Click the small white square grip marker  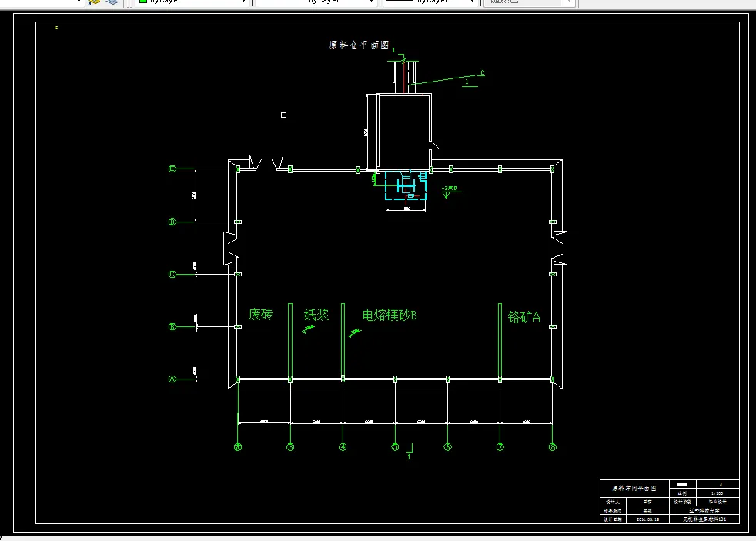coord(283,115)
